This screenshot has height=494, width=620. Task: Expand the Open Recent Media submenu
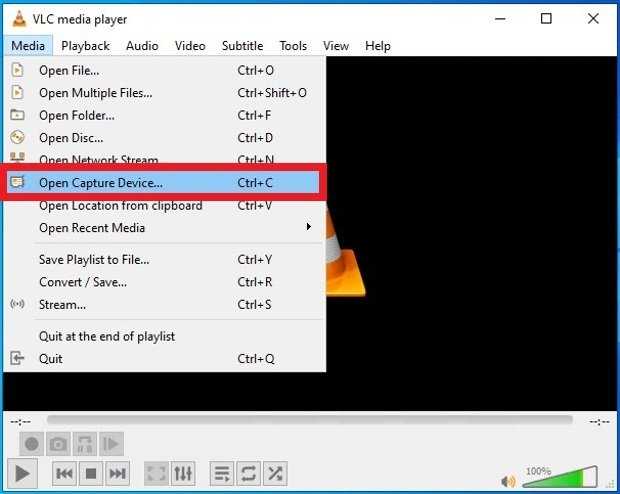pos(164,228)
